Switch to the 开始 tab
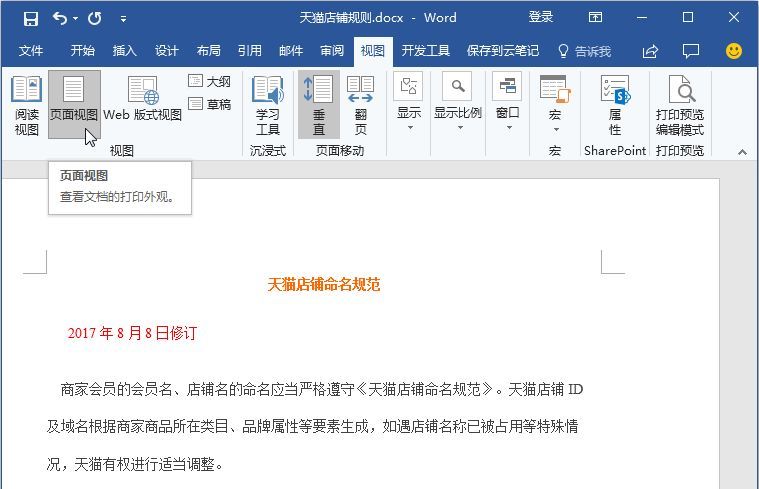Image resolution: width=759 pixels, height=489 pixels. (82, 51)
